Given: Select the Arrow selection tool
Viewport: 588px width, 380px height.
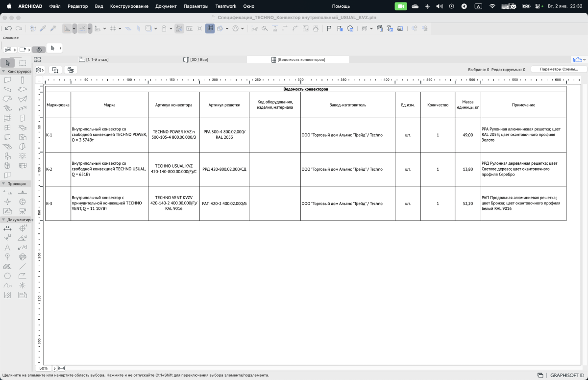Looking at the screenshot, I should (8, 63).
